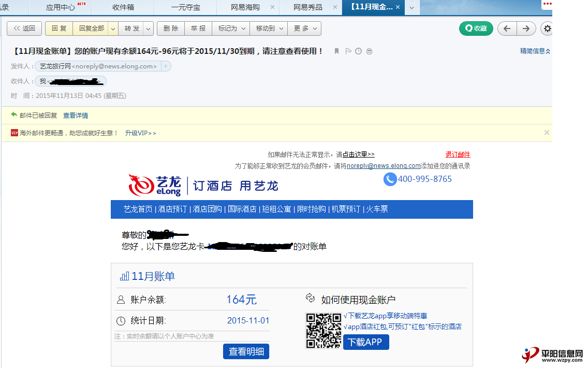Click the phone number 400-995-8765

425,179
